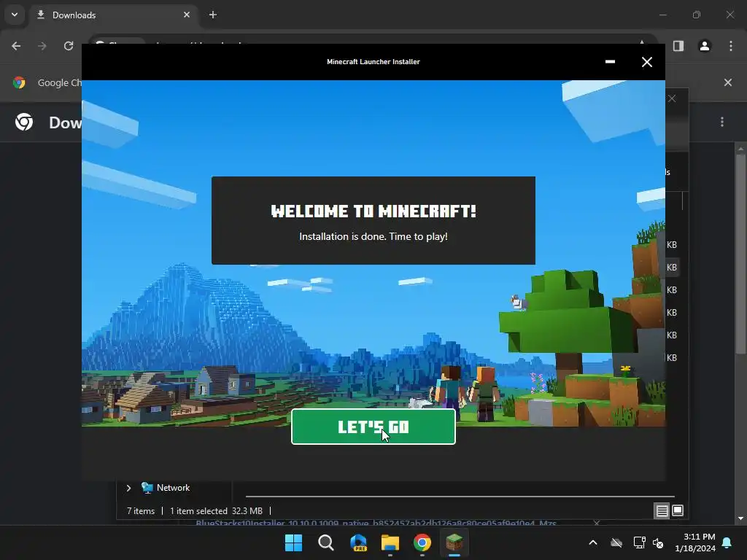This screenshot has width=747, height=560.
Task: Open Chrome side panel
Action: 678,46
